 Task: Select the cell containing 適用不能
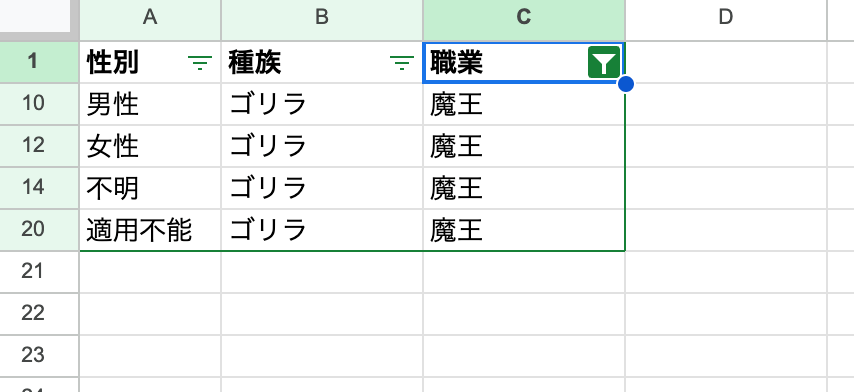tap(150, 230)
